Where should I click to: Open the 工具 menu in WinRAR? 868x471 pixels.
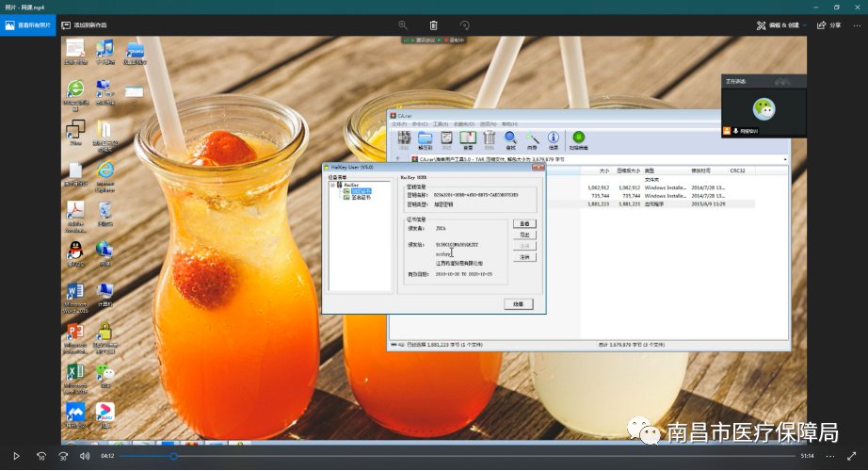[439, 123]
